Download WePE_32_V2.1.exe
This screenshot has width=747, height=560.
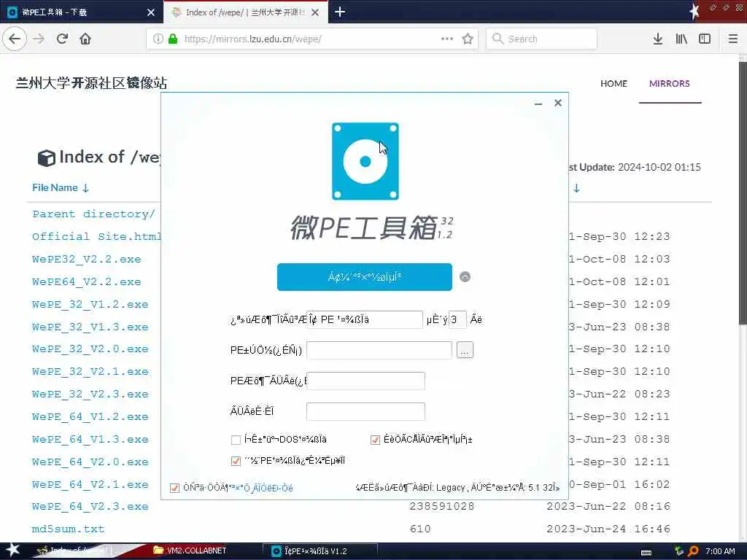pyautogui.click(x=90, y=371)
